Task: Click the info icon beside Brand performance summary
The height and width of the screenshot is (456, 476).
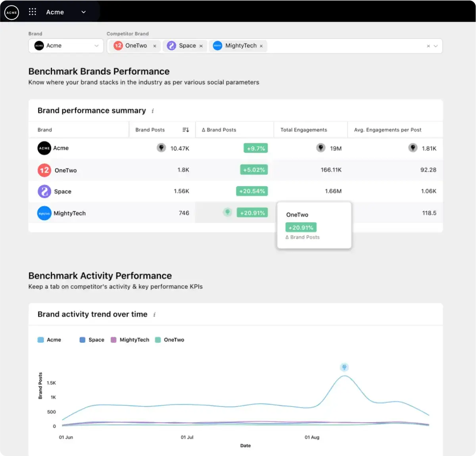Action: [153, 111]
